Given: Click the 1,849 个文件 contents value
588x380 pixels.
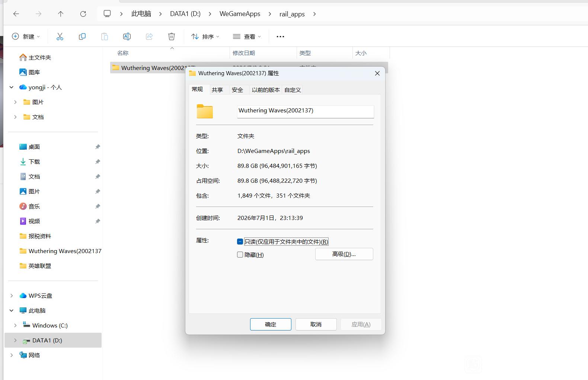Looking at the screenshot, I should [x=274, y=195].
